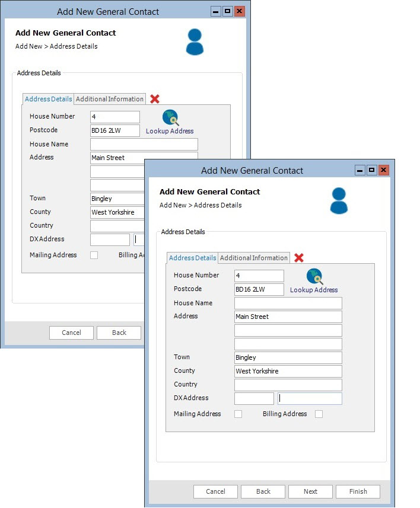Viewport: 420px width, 508px height.
Task: Click Back button in the front window
Action: [263, 491]
